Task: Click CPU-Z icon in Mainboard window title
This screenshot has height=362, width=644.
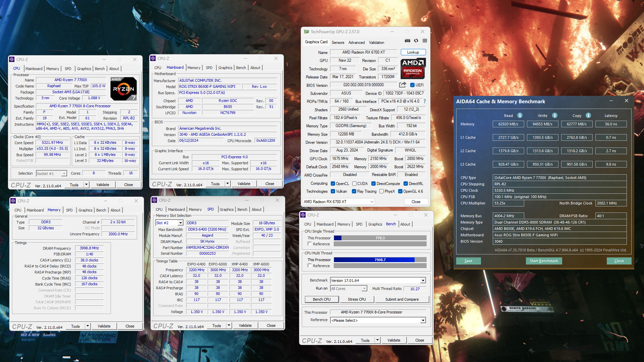Action: (x=153, y=58)
